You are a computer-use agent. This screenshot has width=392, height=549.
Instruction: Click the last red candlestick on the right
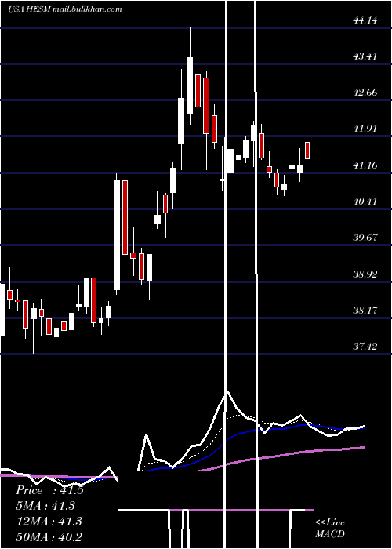coord(307,151)
